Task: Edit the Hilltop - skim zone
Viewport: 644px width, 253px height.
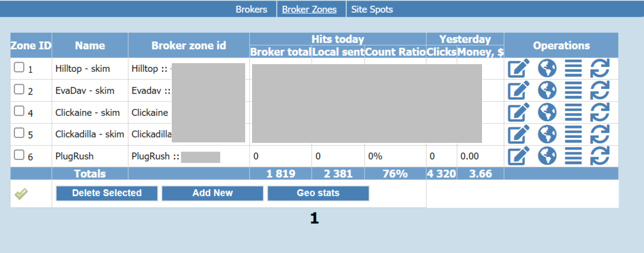Action: 519,69
